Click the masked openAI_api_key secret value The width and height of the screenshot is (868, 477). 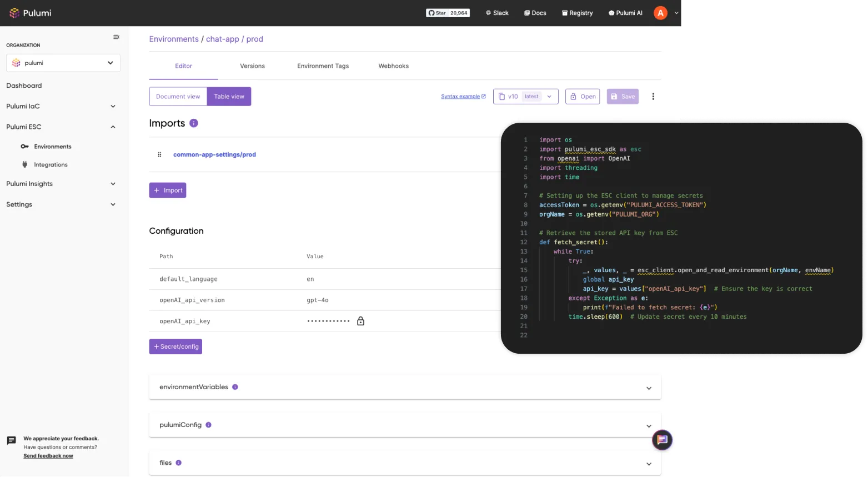pyautogui.click(x=328, y=321)
